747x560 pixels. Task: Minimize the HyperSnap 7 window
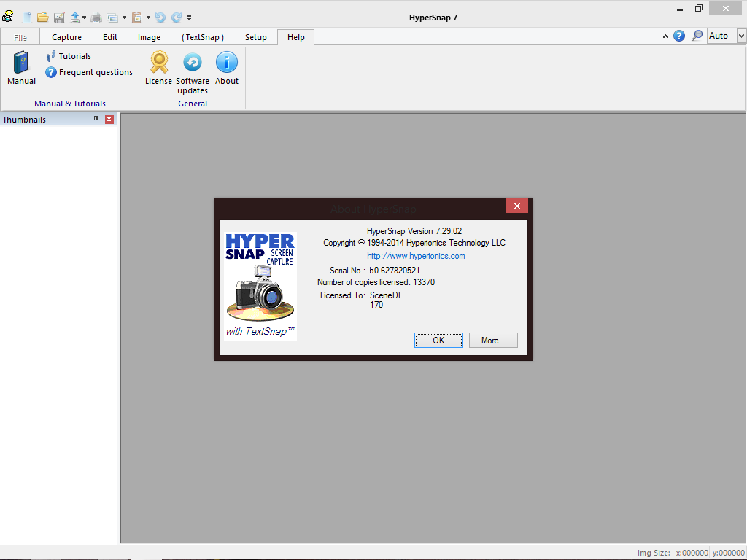[680, 9]
